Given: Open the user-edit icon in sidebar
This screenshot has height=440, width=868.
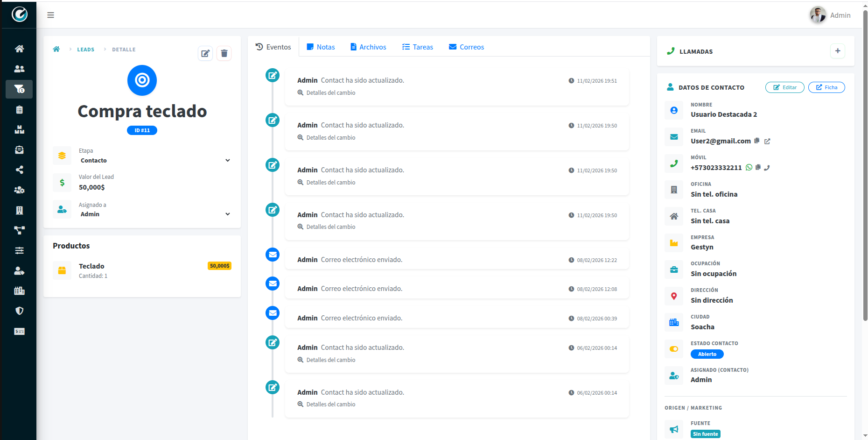Looking at the screenshot, I should 19,270.
